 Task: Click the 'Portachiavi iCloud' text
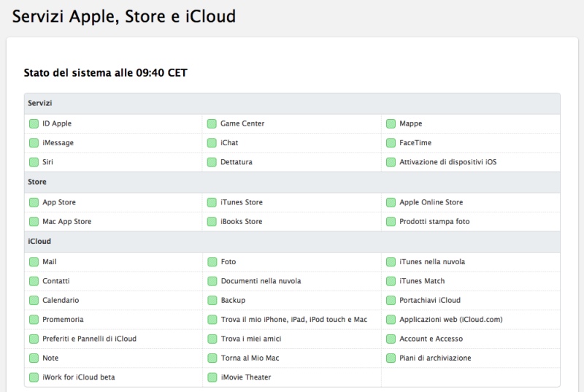click(x=430, y=300)
